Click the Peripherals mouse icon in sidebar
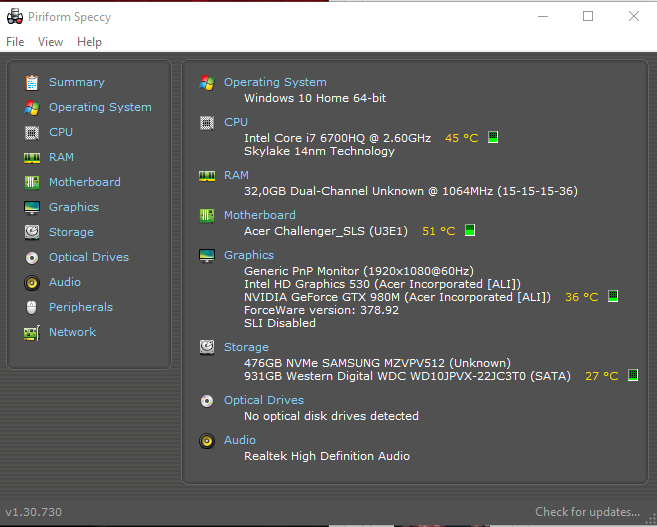 32,307
